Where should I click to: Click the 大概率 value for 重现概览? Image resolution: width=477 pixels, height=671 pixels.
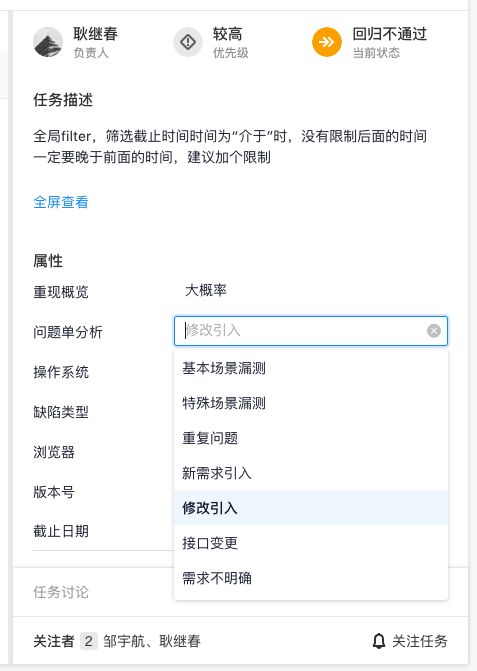pos(206,290)
